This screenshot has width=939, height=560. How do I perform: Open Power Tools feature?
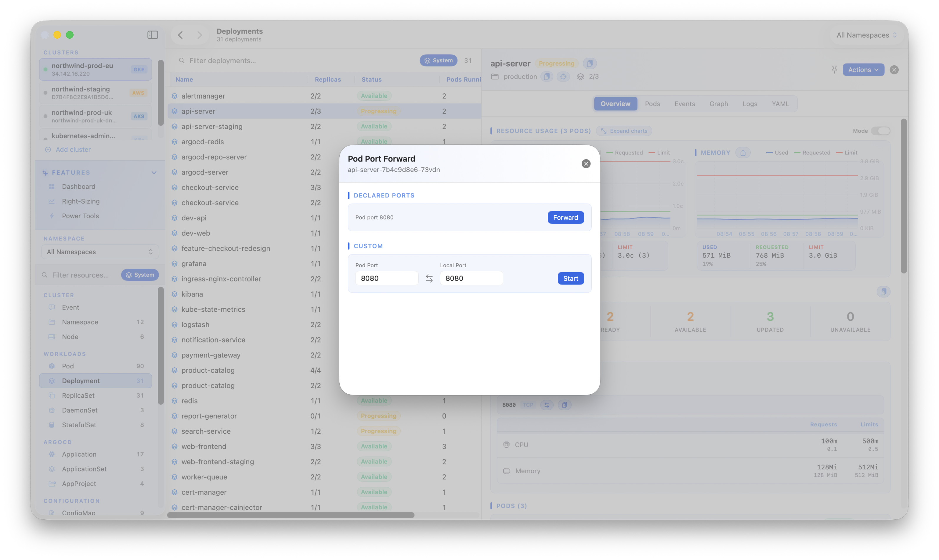pos(80,216)
